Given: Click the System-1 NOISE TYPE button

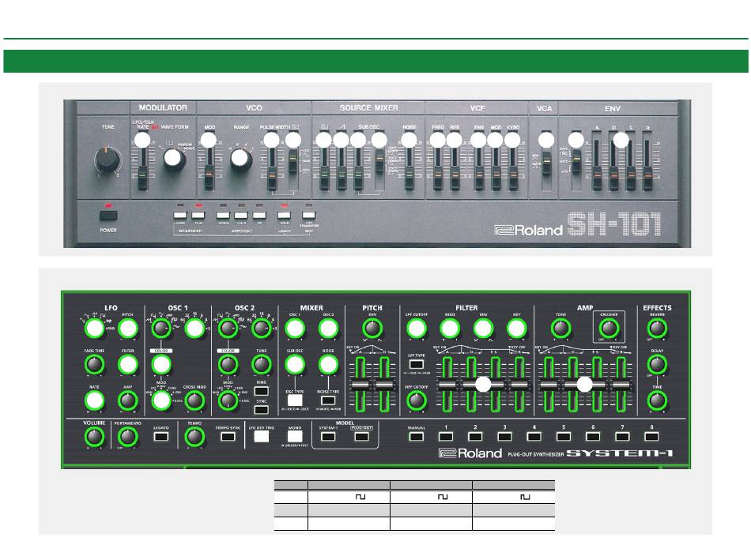Looking at the screenshot, I should click(328, 400).
